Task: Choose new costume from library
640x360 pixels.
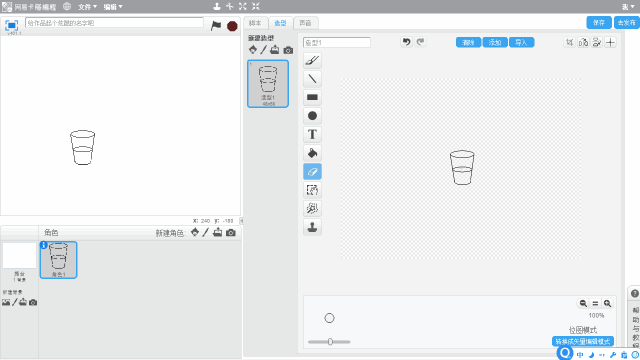Action: (253, 50)
